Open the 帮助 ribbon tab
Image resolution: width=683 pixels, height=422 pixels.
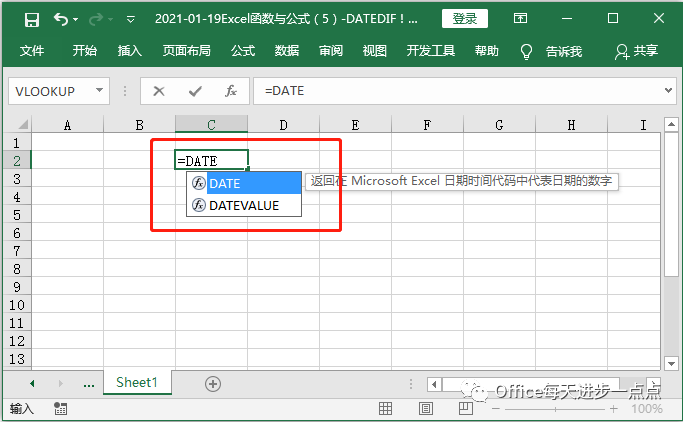(487, 51)
